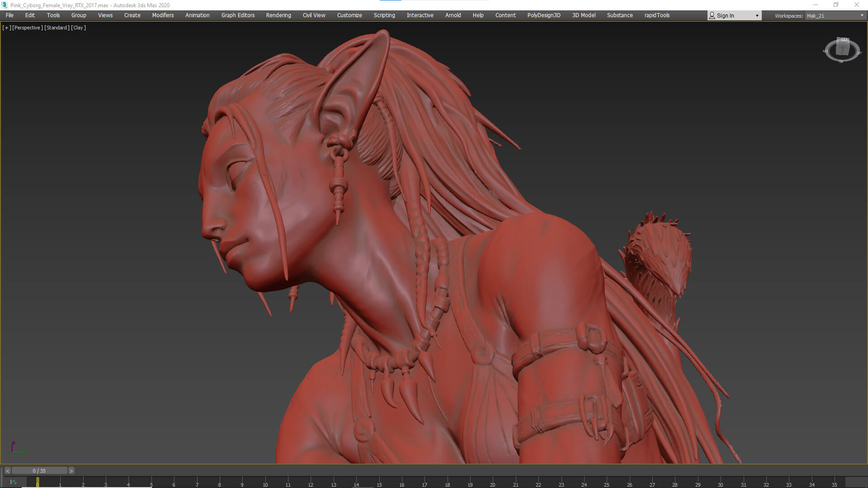Open the rapidTools menu
The width and height of the screenshot is (868, 488).
point(657,15)
